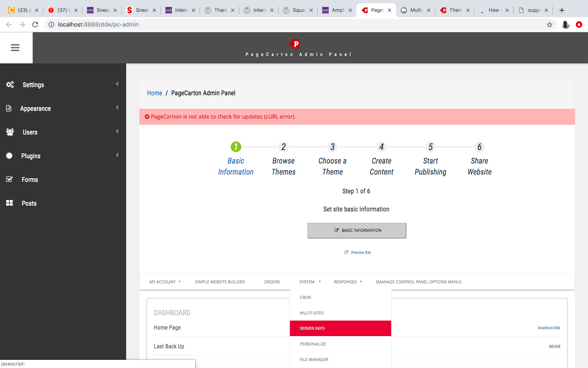Select Cron from System menu

[341, 297]
